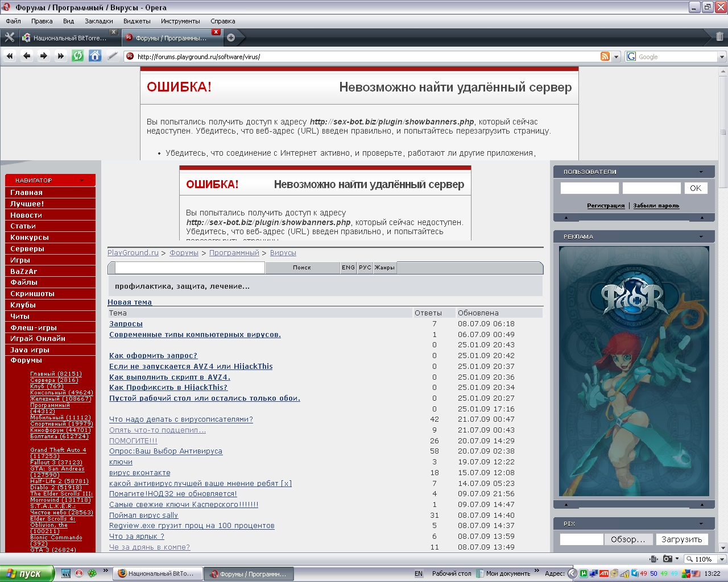Open 3ds Max quick launch icon
The image size is (728, 582).
65,573
